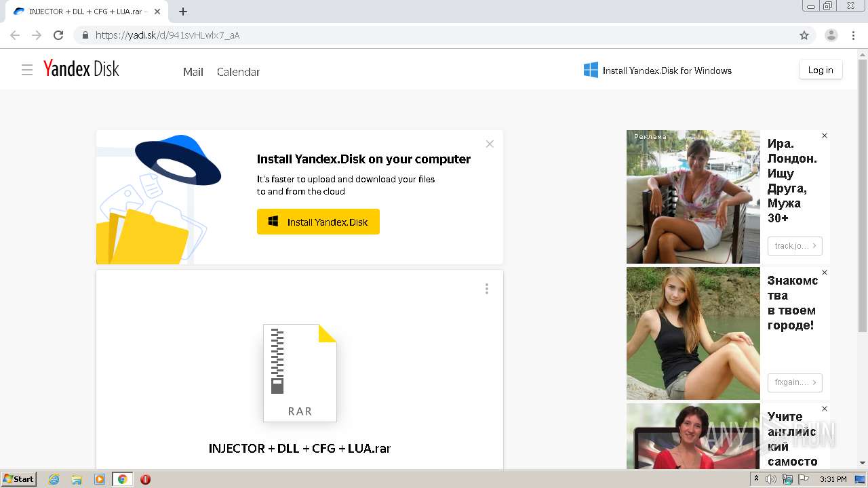Open the track.jo... ad link button
The image size is (868, 488).
(795, 246)
